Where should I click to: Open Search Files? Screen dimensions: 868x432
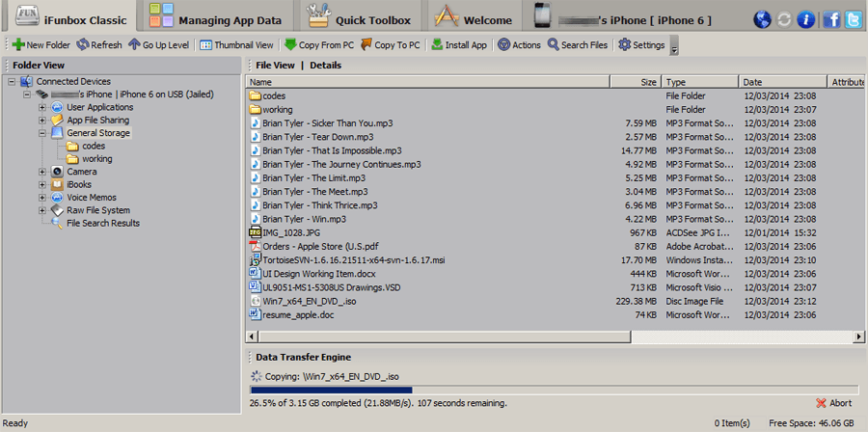click(578, 45)
